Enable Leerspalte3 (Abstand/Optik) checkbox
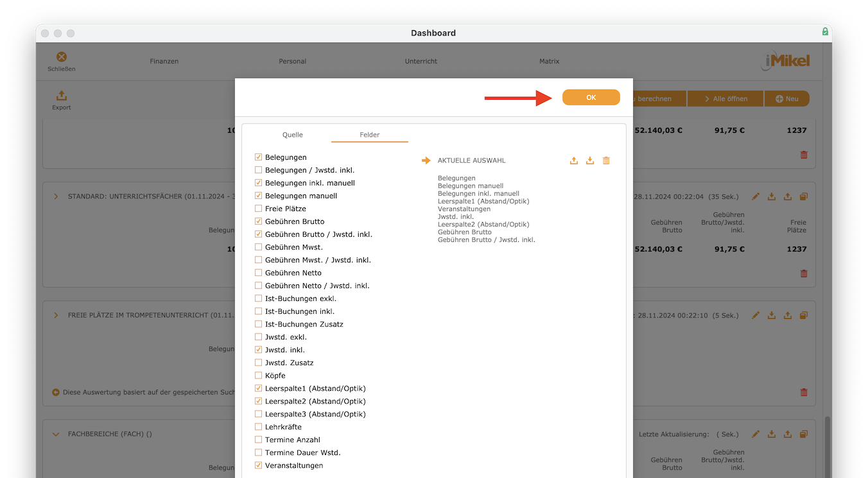The height and width of the screenshot is (478, 868). pos(258,414)
